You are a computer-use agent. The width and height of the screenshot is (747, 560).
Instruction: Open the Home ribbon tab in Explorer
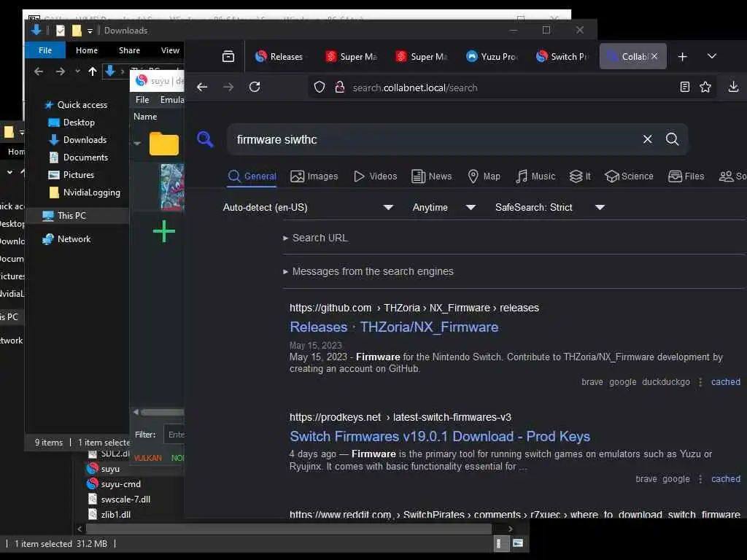tap(87, 50)
